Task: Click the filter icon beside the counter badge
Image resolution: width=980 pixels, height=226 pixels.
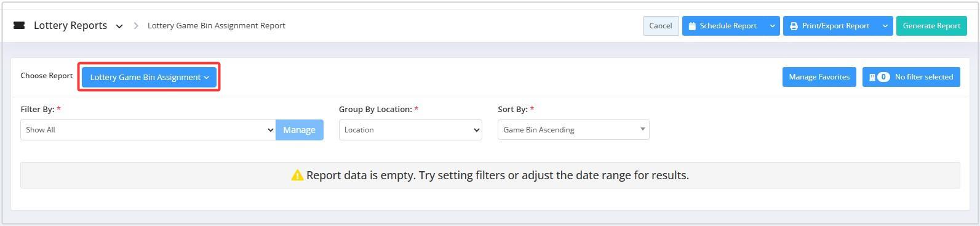Action: click(x=872, y=77)
